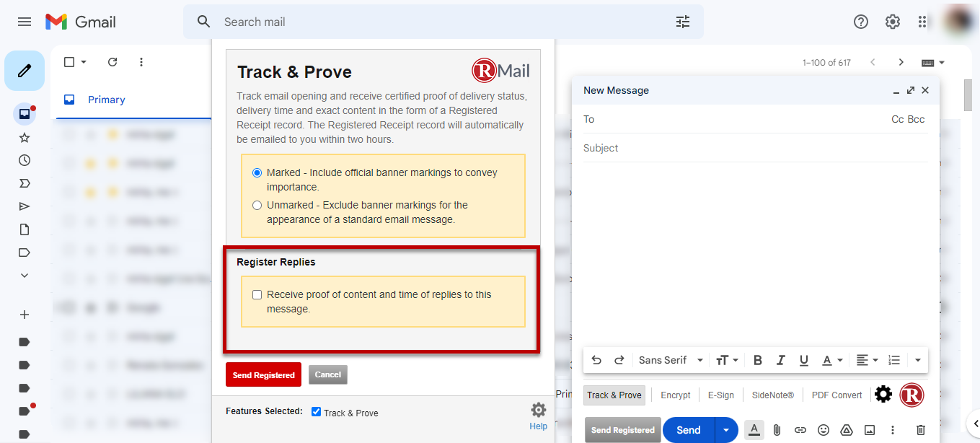Image resolution: width=980 pixels, height=443 pixels.
Task: Toggle italic formatting in compose
Action: tap(780, 360)
